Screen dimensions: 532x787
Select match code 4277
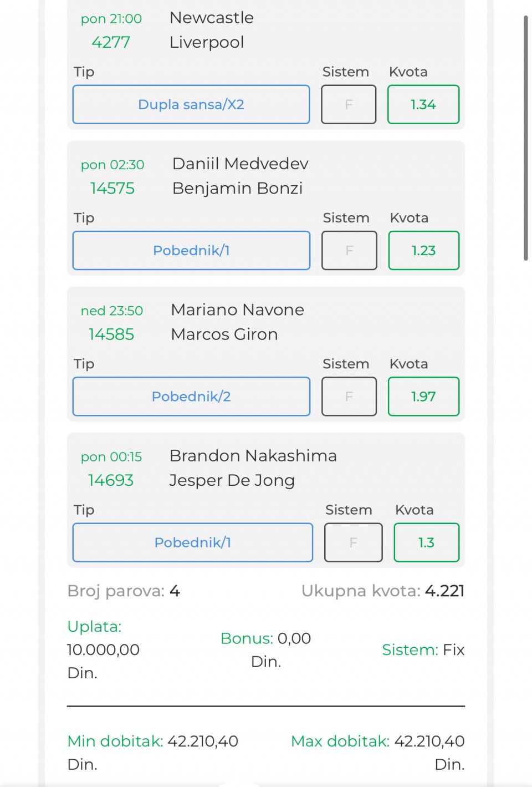111,42
